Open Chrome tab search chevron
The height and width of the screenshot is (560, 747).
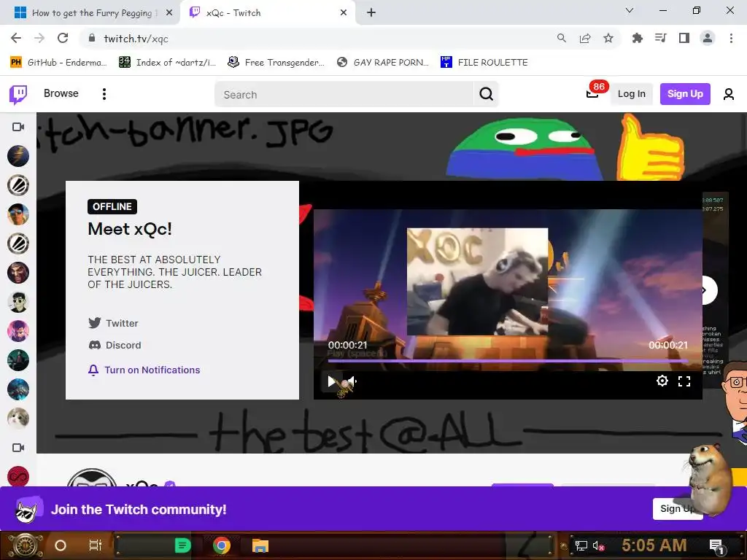tap(630, 10)
